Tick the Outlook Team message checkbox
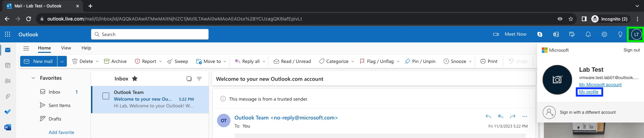This screenshot has height=138, width=644. click(106, 96)
